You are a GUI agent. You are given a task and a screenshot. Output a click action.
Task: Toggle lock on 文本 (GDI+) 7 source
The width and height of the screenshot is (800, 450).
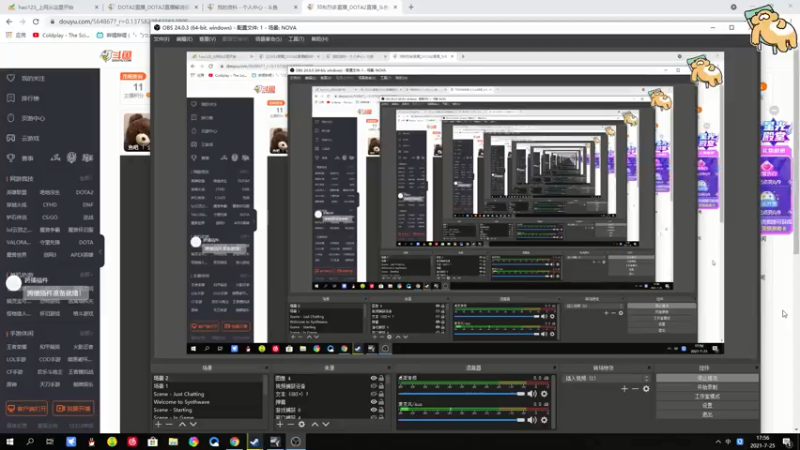tap(381, 394)
